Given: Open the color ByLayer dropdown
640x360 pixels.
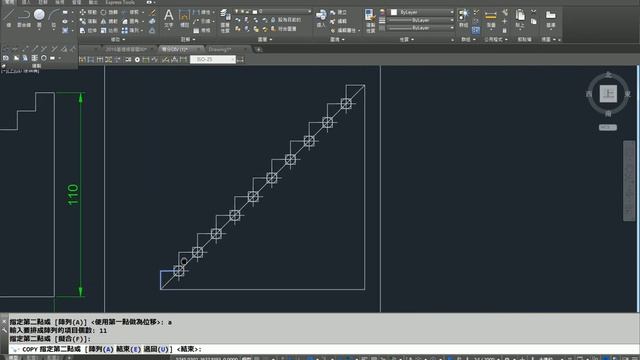Looking at the screenshot, I should (x=422, y=12).
